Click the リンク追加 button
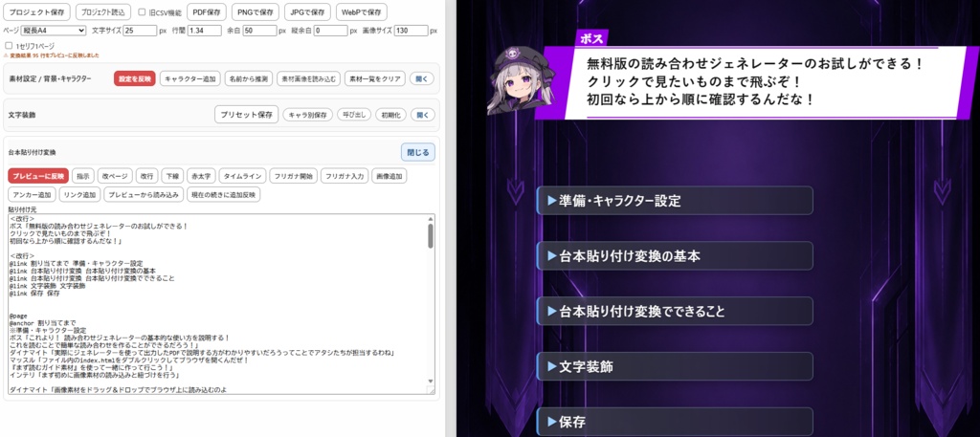Image resolution: width=980 pixels, height=437 pixels. coord(80,195)
